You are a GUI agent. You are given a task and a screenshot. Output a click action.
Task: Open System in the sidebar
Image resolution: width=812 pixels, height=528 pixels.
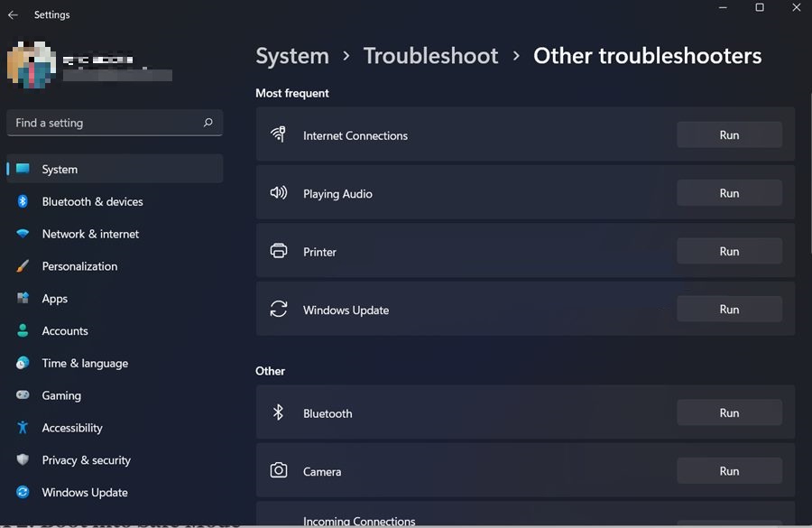click(x=115, y=169)
